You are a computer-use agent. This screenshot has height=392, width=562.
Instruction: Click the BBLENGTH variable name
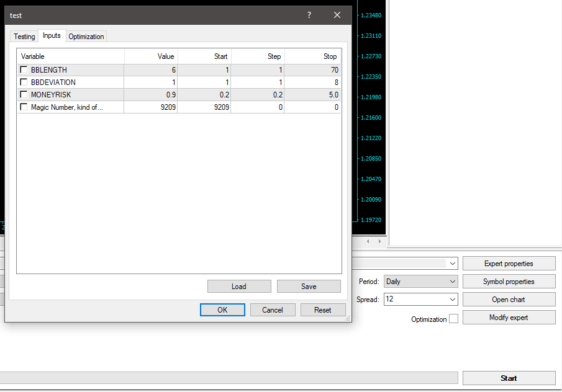pyautogui.click(x=48, y=70)
